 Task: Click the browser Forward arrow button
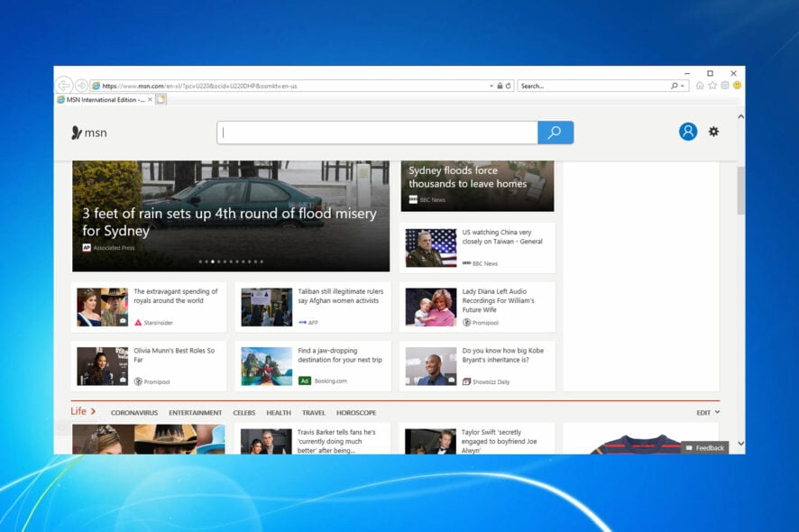[x=81, y=86]
